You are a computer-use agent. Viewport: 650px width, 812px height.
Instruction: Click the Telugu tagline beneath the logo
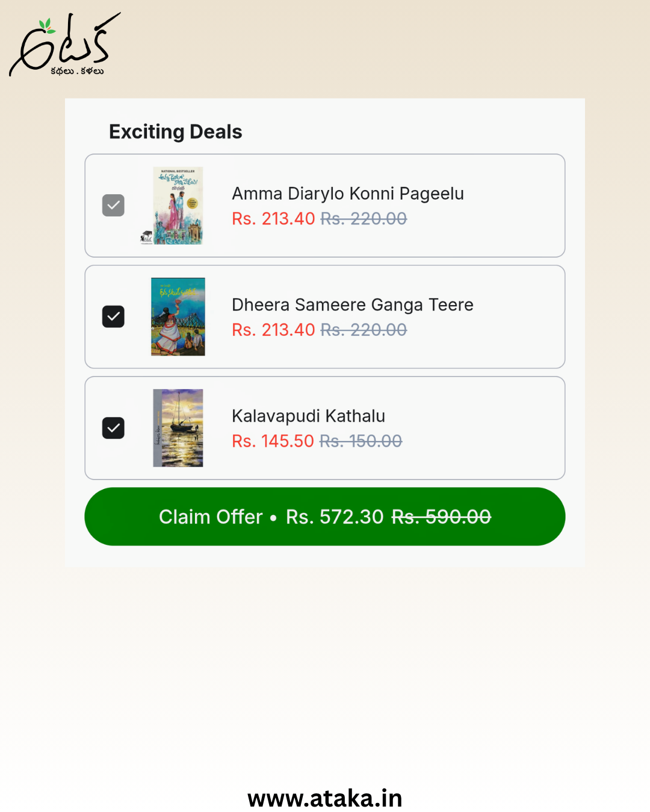pos(77,71)
